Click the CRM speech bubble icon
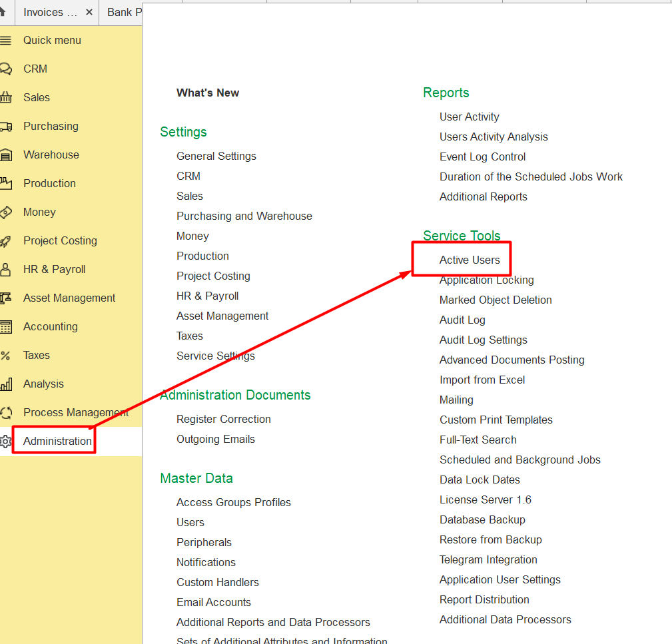 (5, 69)
